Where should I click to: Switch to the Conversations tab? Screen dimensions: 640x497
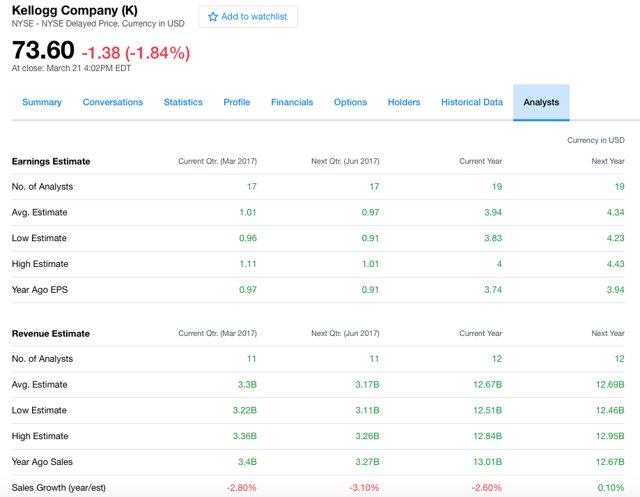click(113, 102)
